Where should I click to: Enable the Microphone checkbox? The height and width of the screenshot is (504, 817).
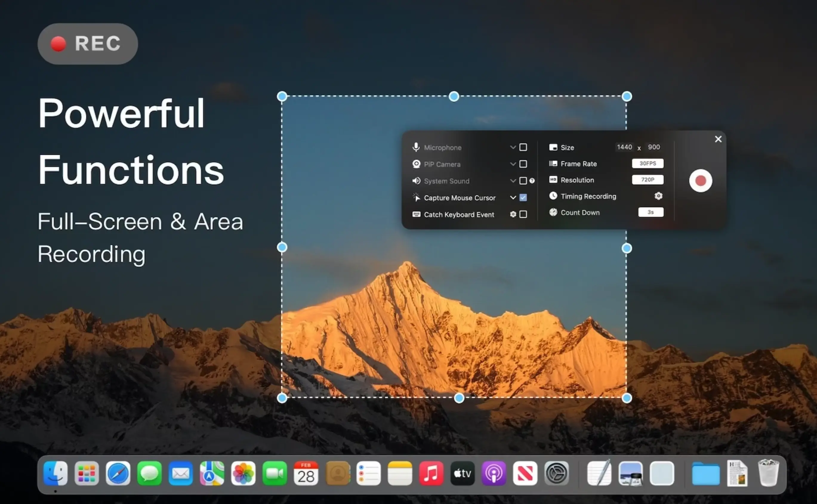pos(523,147)
